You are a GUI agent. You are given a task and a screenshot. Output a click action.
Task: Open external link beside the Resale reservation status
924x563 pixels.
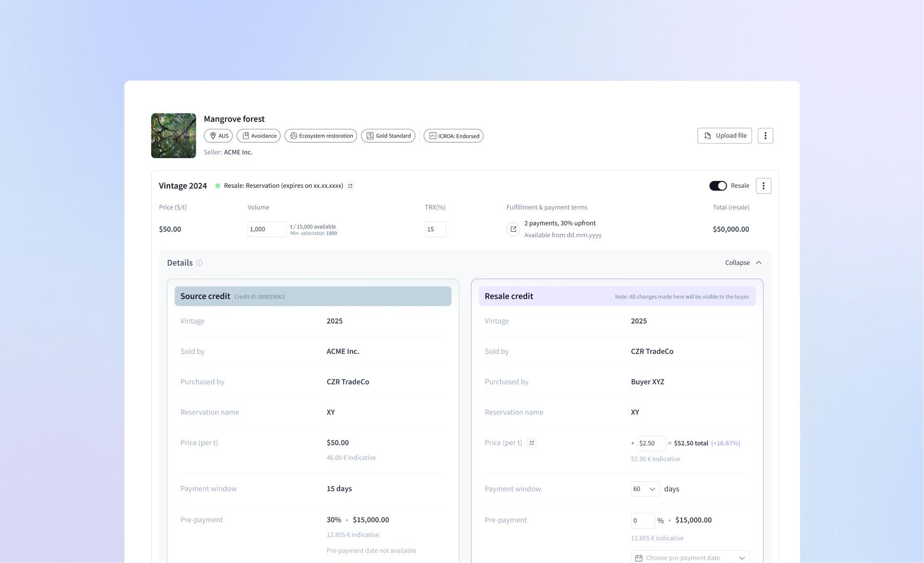point(350,186)
